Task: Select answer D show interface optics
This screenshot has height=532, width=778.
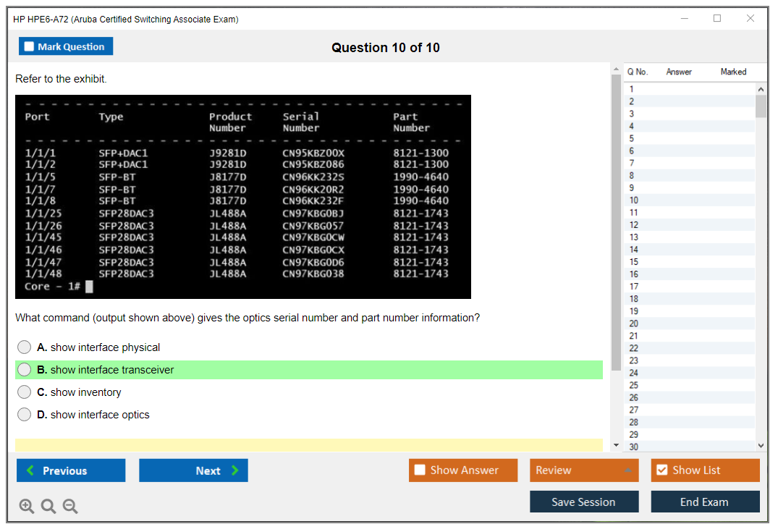Action: [25, 415]
